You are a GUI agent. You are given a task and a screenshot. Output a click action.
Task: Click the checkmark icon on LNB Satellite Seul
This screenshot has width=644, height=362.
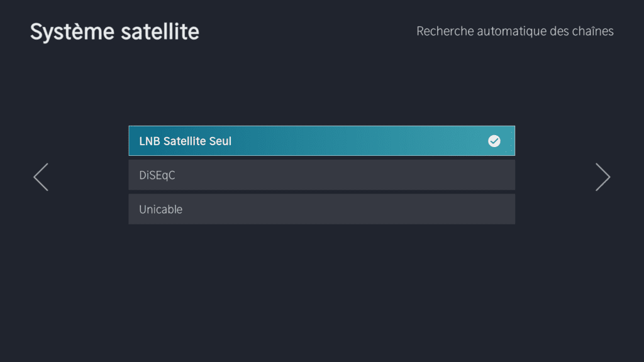pyautogui.click(x=494, y=141)
